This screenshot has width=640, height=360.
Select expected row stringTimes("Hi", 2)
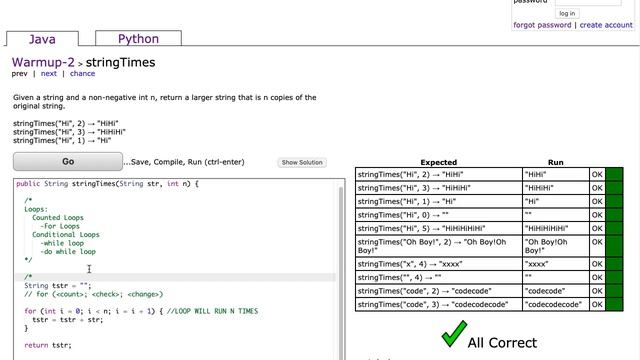439,174
